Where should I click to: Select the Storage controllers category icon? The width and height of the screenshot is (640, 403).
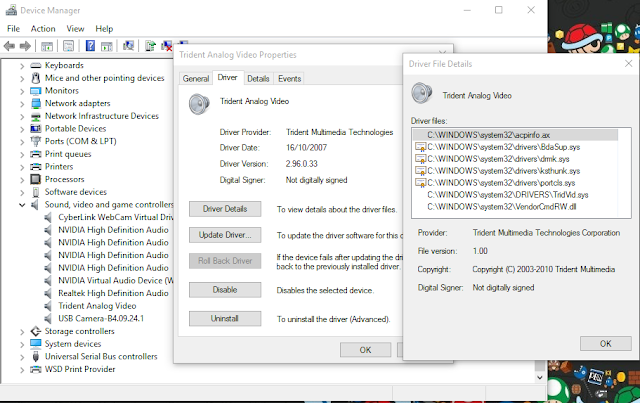click(36, 331)
